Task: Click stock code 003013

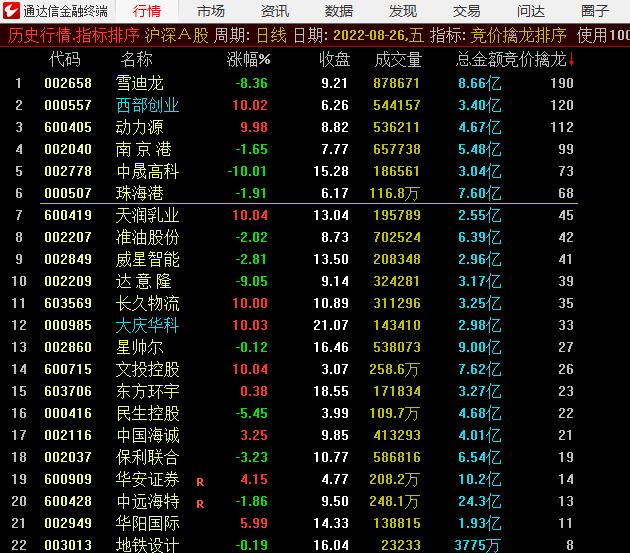Action: (x=68, y=545)
